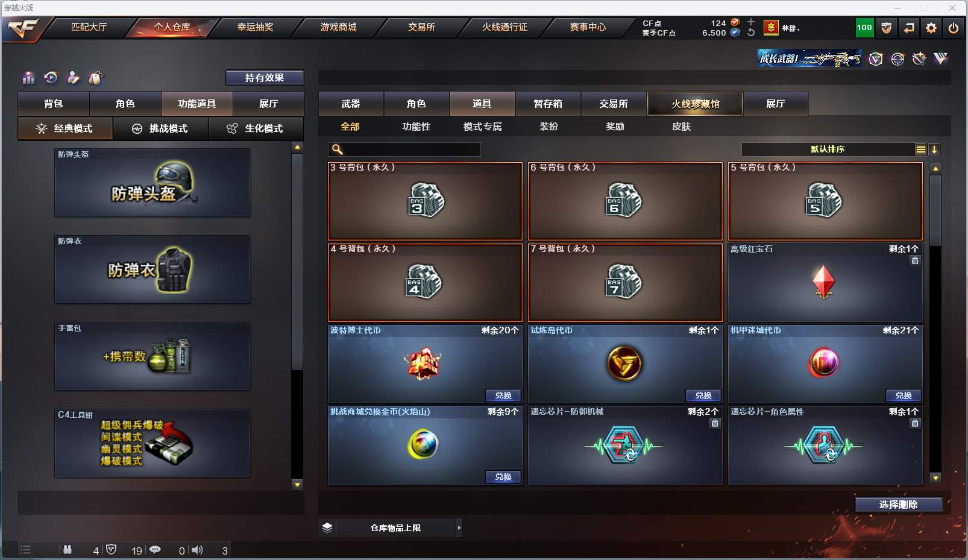Delete 高级红宝石 using its trash icon

915,260
